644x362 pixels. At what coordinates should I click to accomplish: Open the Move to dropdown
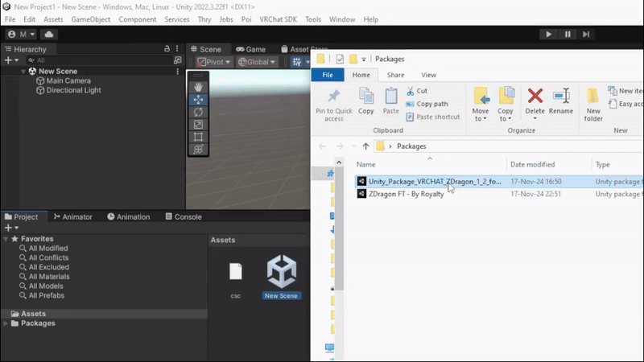(x=481, y=105)
